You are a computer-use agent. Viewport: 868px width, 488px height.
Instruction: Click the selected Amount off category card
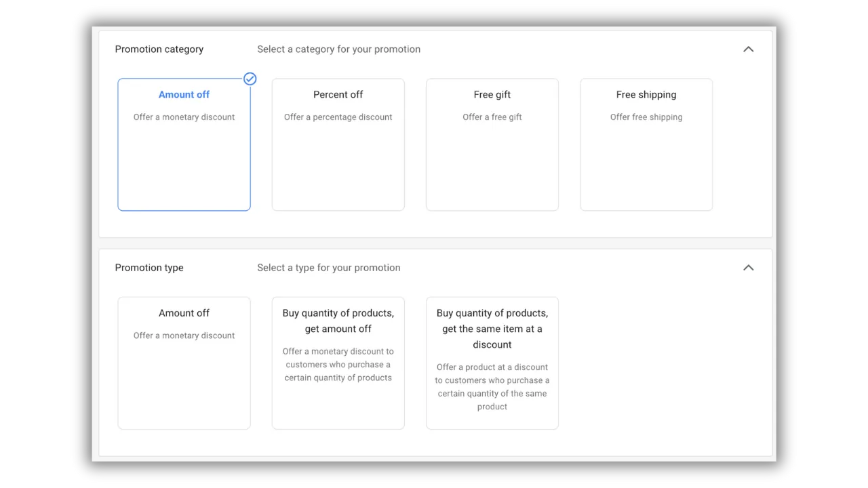[x=184, y=144]
